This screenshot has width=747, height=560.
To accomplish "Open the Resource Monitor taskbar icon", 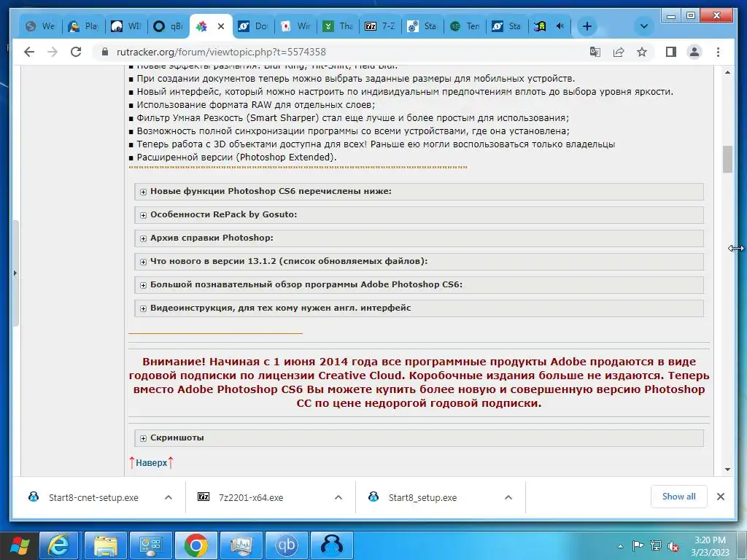I will tap(241, 545).
